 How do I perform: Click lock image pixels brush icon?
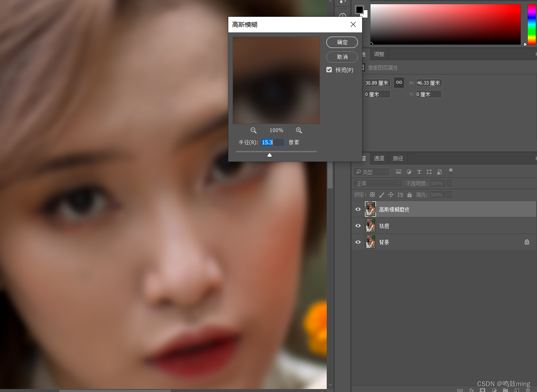click(382, 195)
